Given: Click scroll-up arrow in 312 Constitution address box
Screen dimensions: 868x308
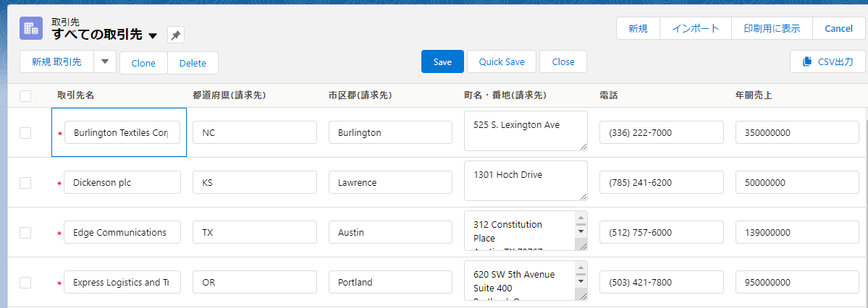Looking at the screenshot, I should pyautogui.click(x=581, y=216).
